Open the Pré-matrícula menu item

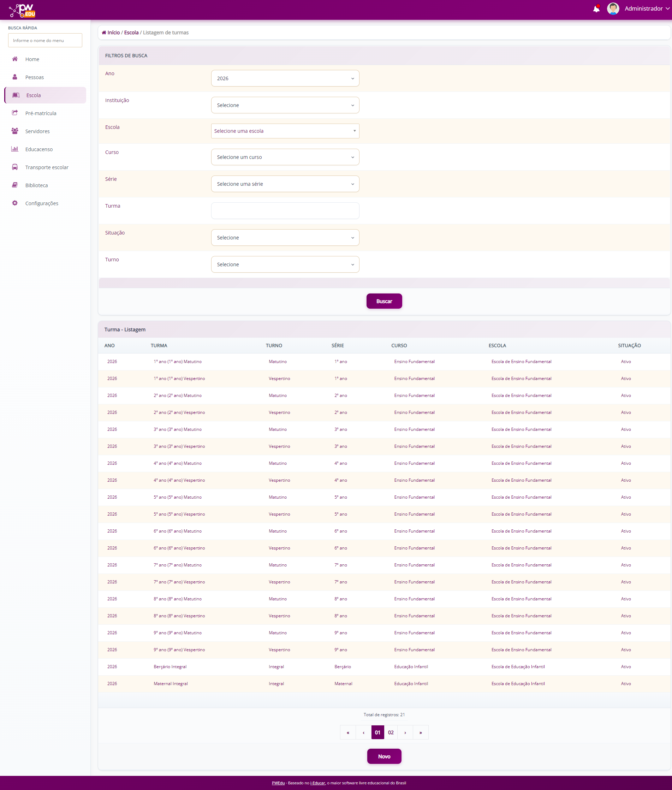pyautogui.click(x=41, y=113)
